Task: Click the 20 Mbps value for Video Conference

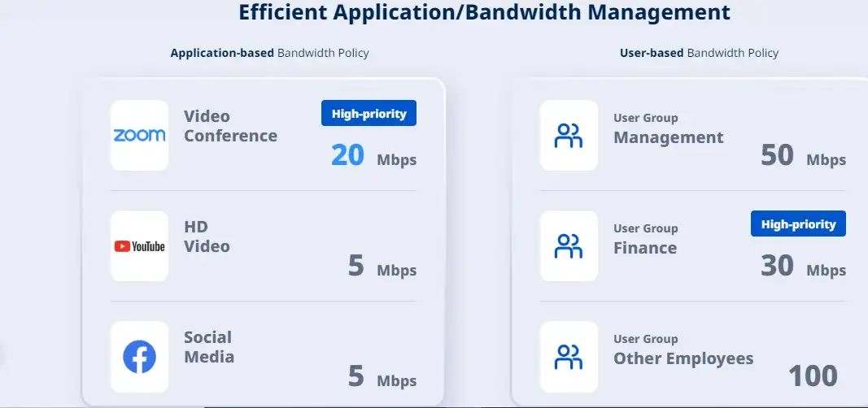Action: coord(373,155)
